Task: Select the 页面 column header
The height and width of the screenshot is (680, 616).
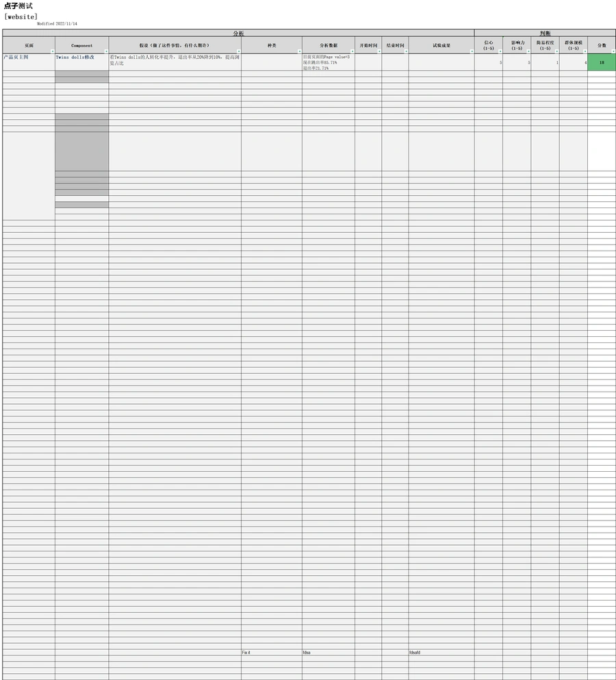Action: coord(29,45)
